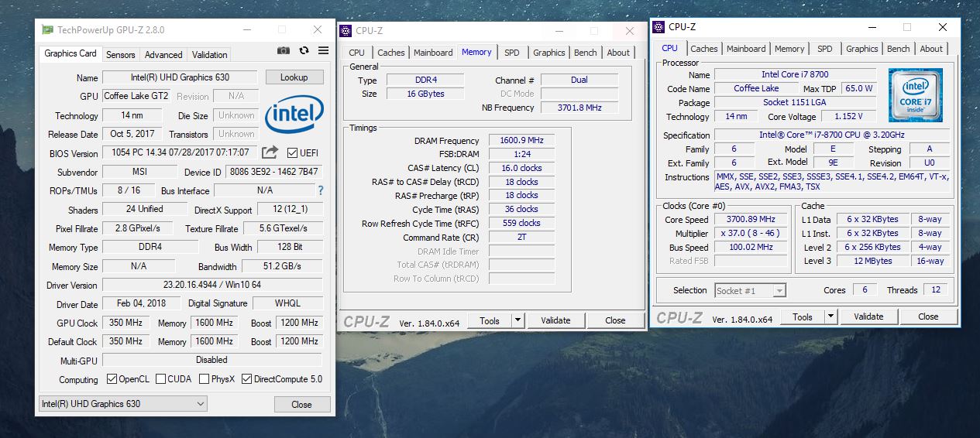The height and width of the screenshot is (438, 980).
Task: Click the Core Speed 3700.89 MHz value
Action: click(x=751, y=220)
